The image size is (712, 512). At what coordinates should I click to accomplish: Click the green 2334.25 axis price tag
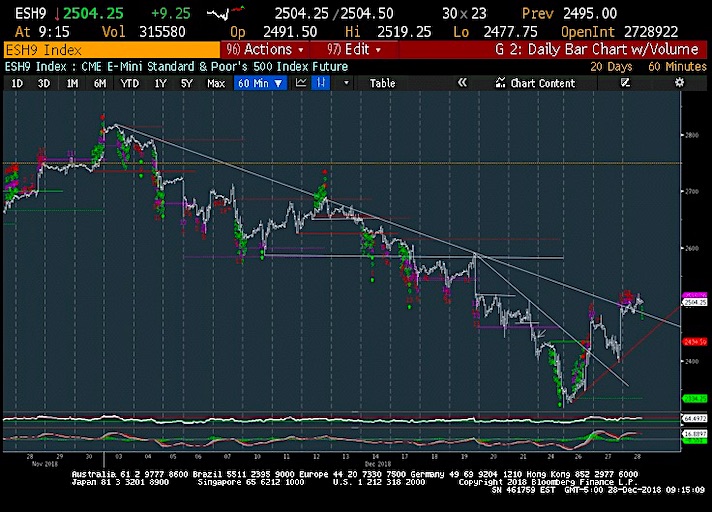(695, 399)
